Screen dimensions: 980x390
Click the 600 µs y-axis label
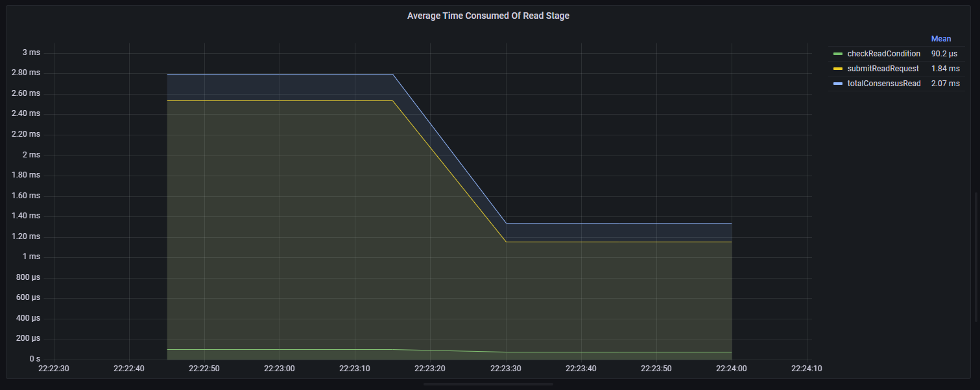point(27,297)
